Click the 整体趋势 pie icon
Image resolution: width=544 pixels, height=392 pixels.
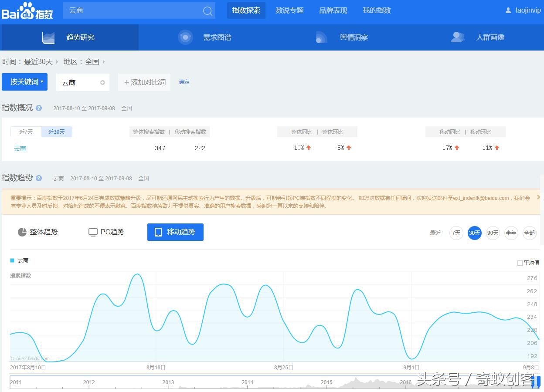22,232
